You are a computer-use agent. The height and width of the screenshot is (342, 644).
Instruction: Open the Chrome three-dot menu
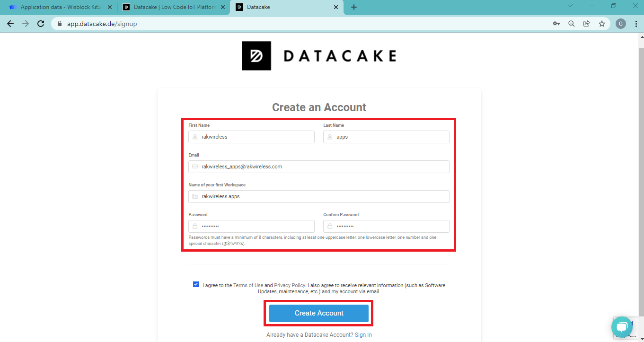636,24
